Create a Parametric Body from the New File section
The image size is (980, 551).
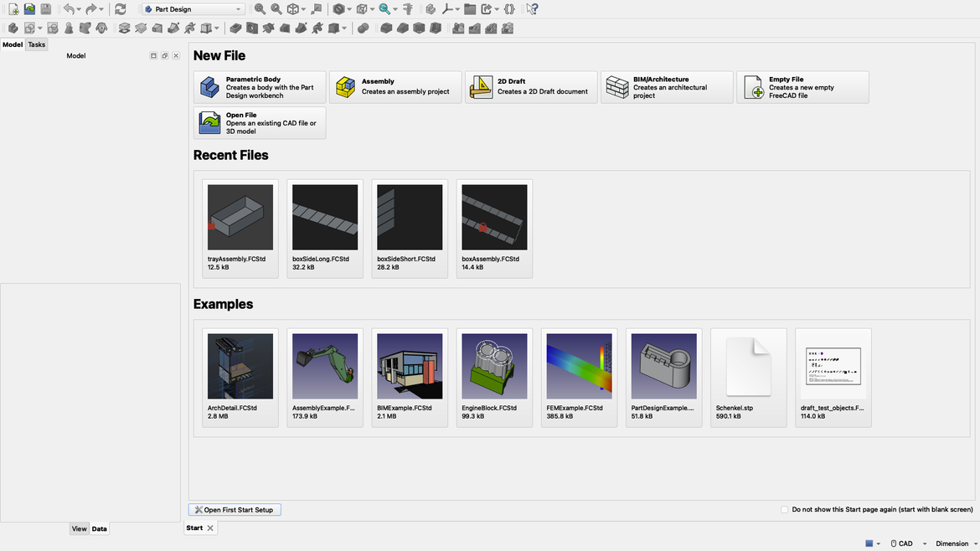click(x=260, y=86)
